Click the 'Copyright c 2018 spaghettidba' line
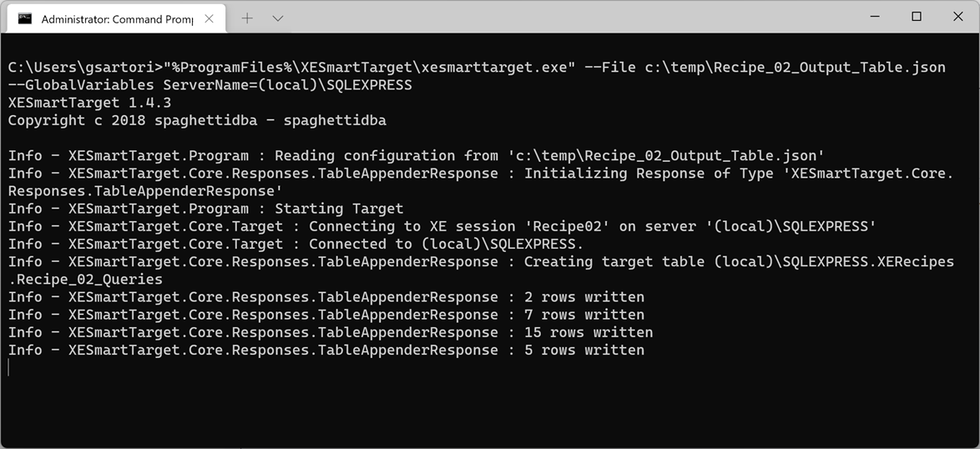Image resolution: width=980 pixels, height=449 pixels. point(197,120)
